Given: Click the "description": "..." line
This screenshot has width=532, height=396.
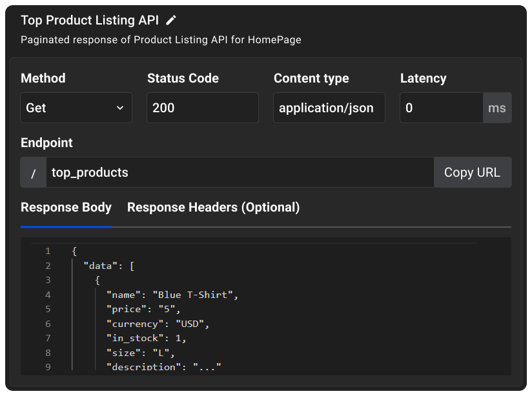Looking at the screenshot, I should (x=163, y=366).
